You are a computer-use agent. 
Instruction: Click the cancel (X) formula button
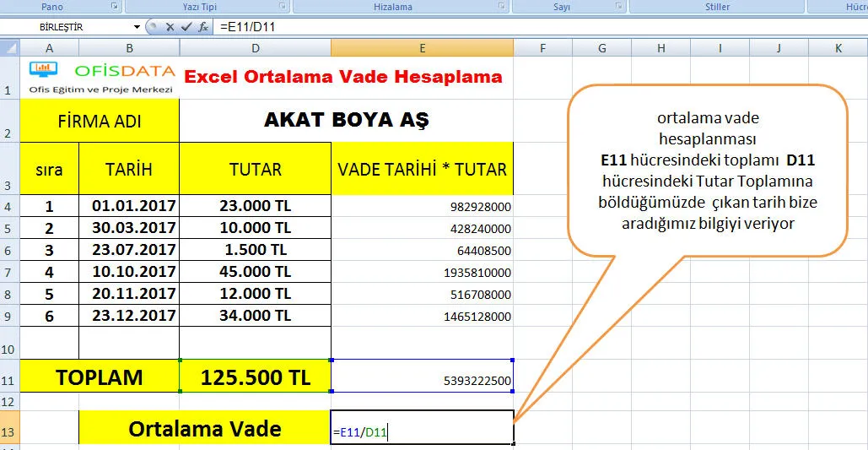coord(170,27)
